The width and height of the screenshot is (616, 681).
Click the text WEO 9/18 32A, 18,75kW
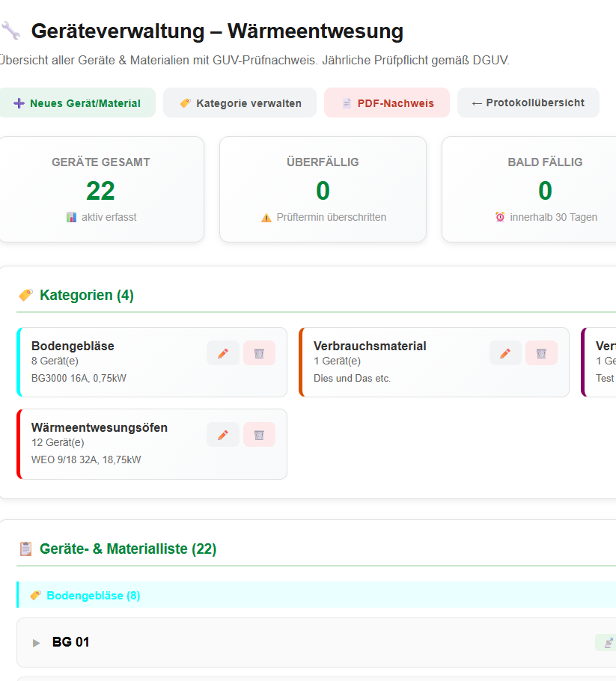pos(86,460)
